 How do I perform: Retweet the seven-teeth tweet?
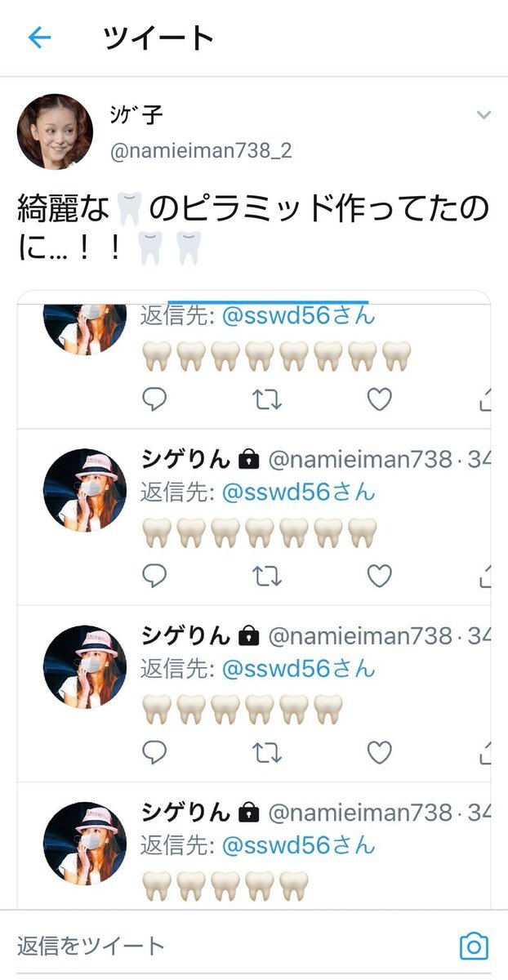(x=267, y=576)
